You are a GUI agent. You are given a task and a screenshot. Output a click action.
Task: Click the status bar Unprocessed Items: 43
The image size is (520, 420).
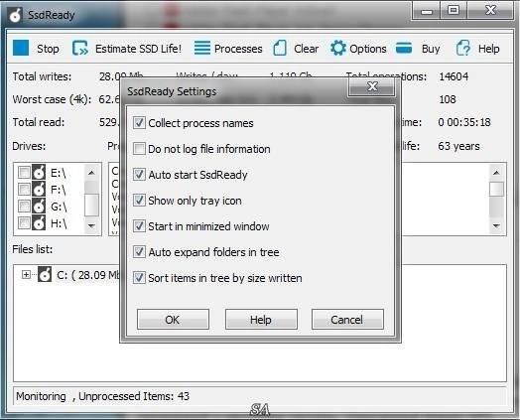(134, 396)
